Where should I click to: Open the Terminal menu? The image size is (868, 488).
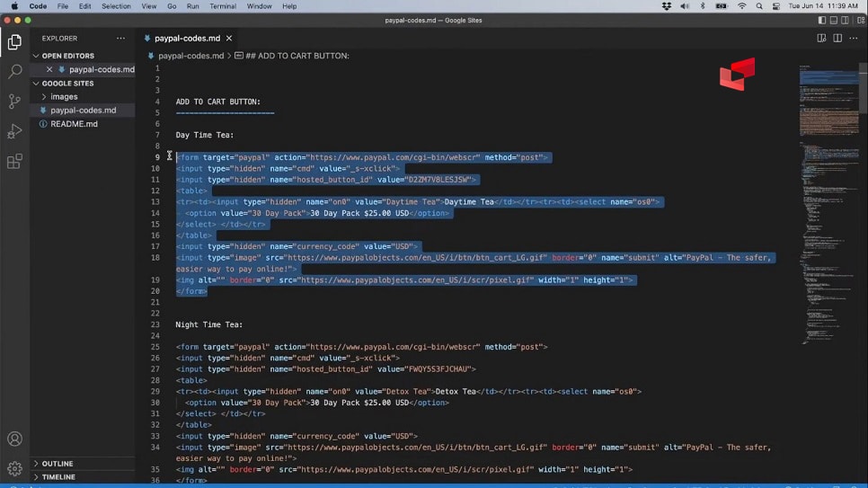(223, 6)
